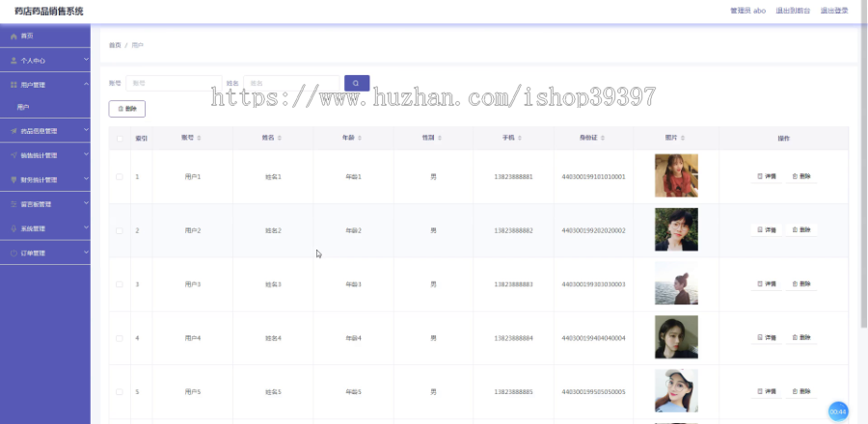Image resolution: width=868 pixels, height=424 pixels.
Task: Open the photo thumbnail of 用户4
Action: pos(676,337)
